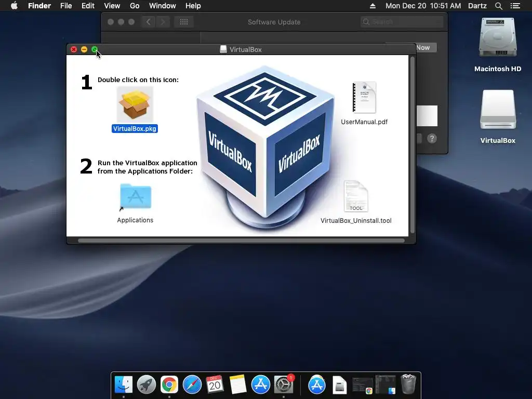Open the Applications stack in the Dock
532x399 pixels.
coord(317,385)
